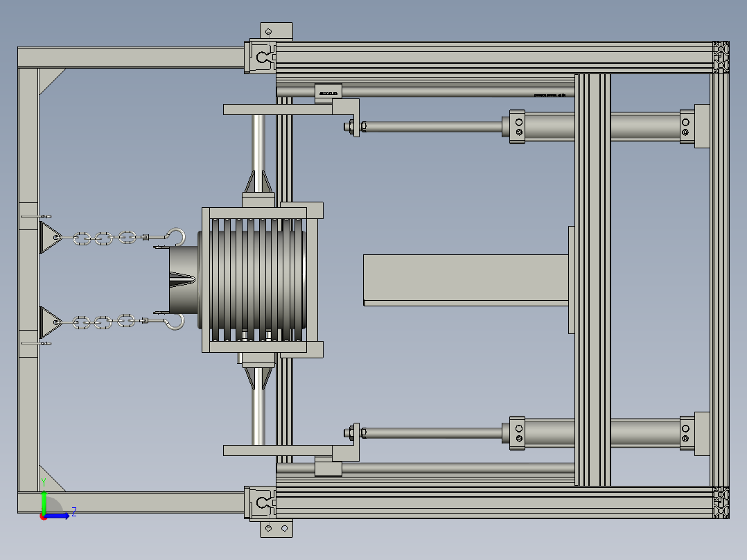The height and width of the screenshot is (560, 747).
Task: Click the red origin point of the triad
Action: coord(44,517)
